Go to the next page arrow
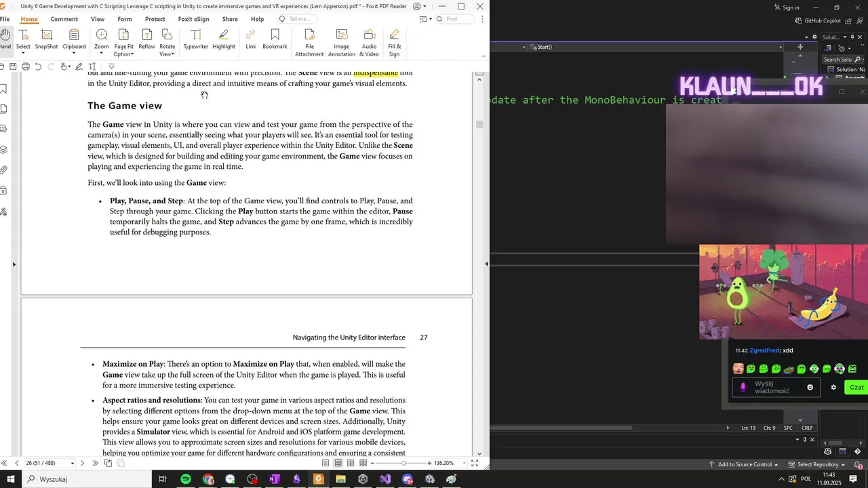The height and width of the screenshot is (488, 868). [83, 463]
